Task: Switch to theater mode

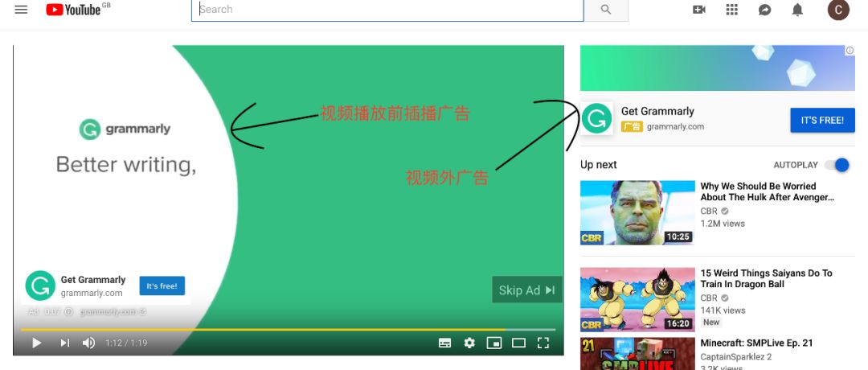Action: [518, 343]
